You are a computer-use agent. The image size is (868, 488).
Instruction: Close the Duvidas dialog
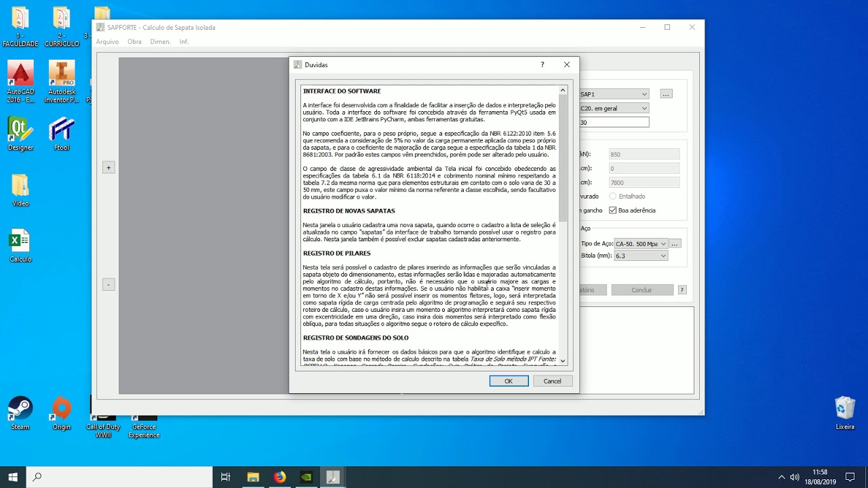[x=567, y=65]
